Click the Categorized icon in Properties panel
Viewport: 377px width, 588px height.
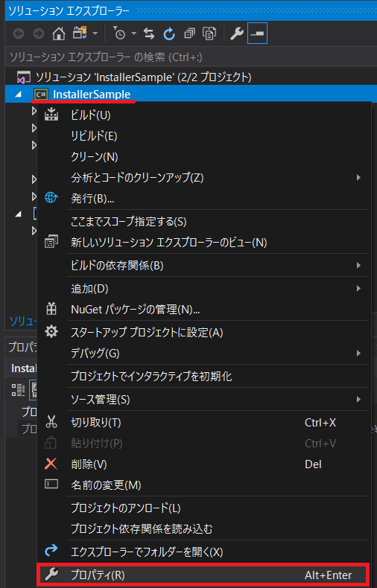pos(18,389)
